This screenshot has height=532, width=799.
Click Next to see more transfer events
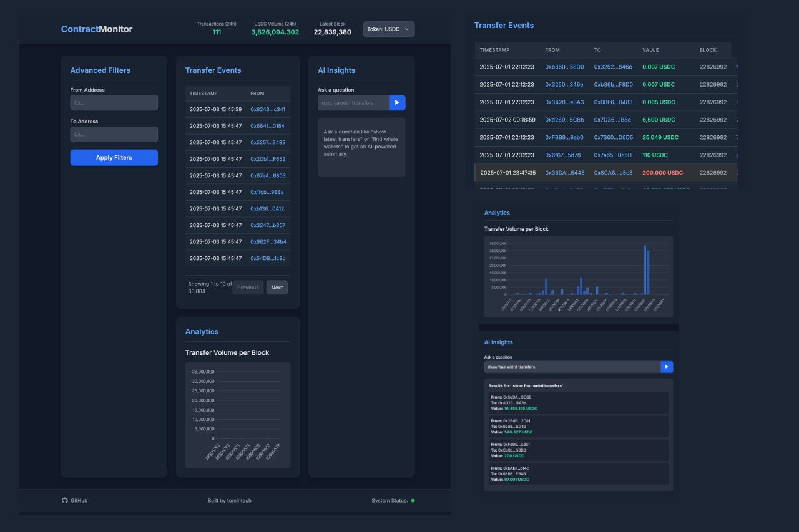[277, 287]
